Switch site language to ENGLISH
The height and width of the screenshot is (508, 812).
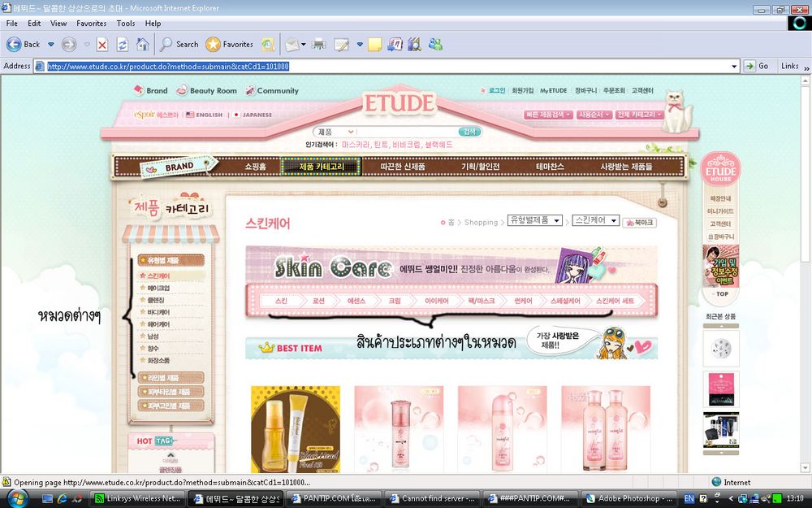click(204, 115)
